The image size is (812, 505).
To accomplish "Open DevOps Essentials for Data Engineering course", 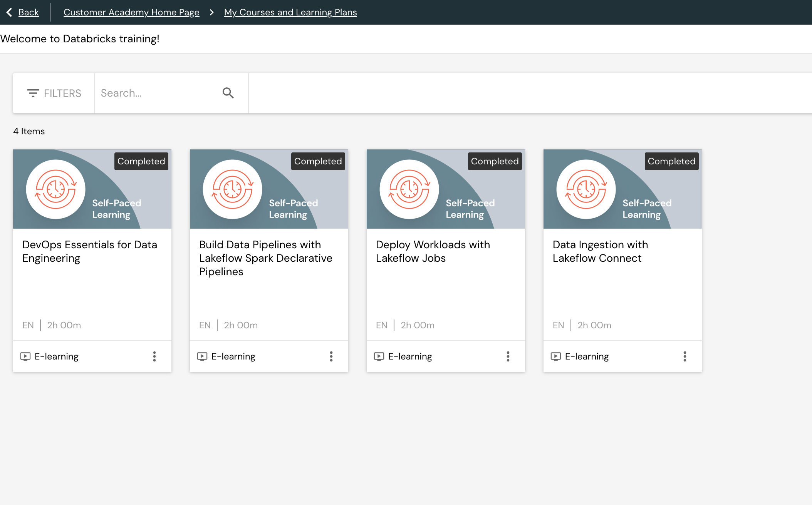I will [90, 251].
